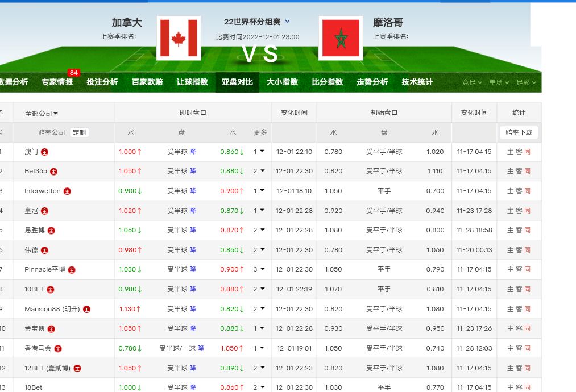Click the red 主 badge beside Pinnacle平博

click(72, 270)
